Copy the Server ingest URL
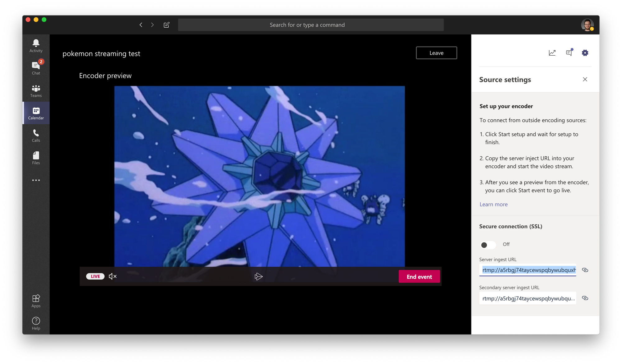The image size is (622, 364). coord(585,270)
